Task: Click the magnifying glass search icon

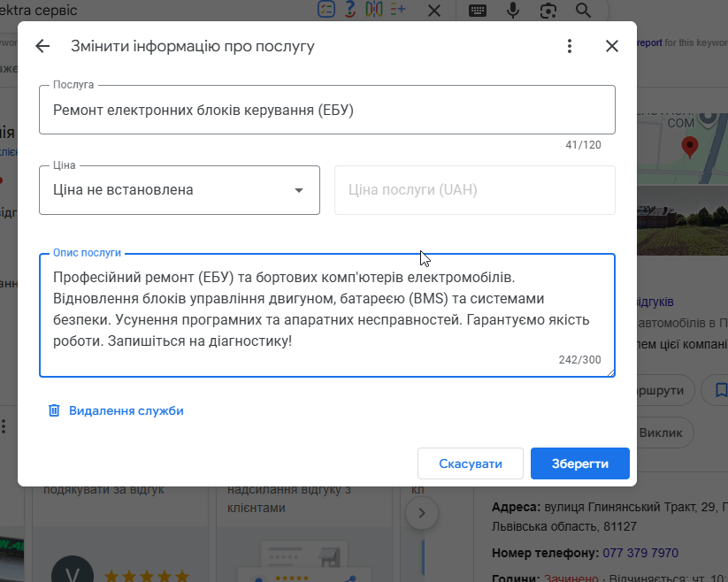Action: coord(583,11)
